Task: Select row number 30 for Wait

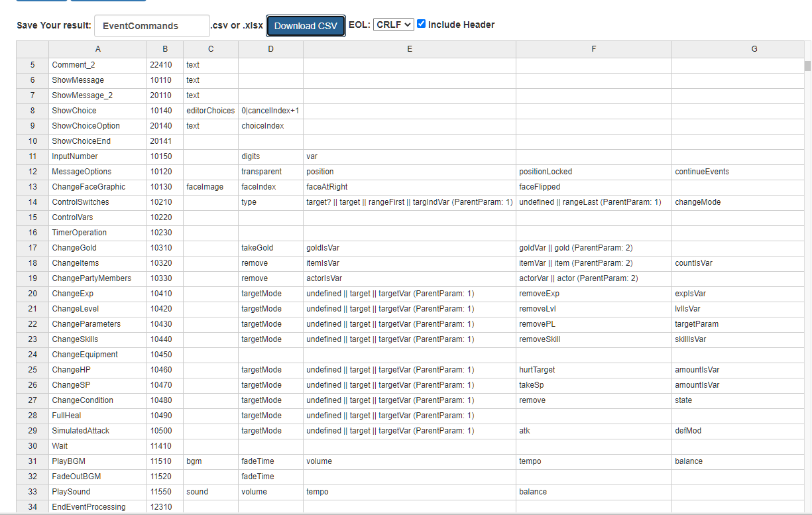Action: [x=32, y=446]
